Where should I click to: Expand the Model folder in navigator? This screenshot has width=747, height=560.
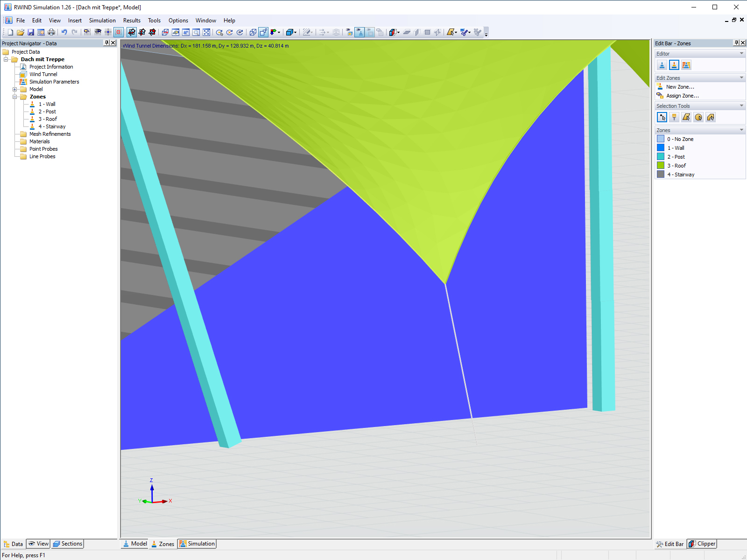coord(14,89)
